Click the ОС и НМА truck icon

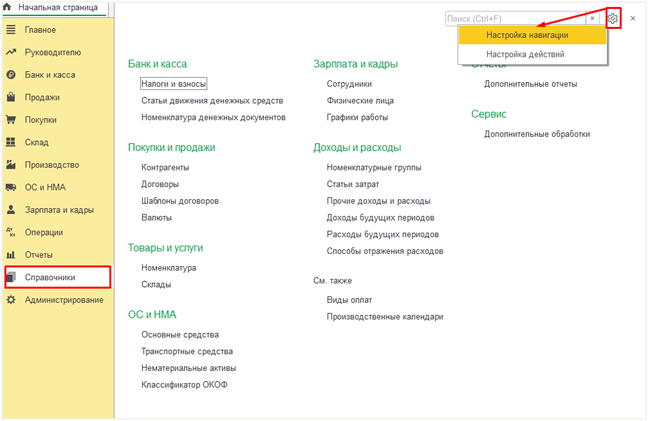11,187
